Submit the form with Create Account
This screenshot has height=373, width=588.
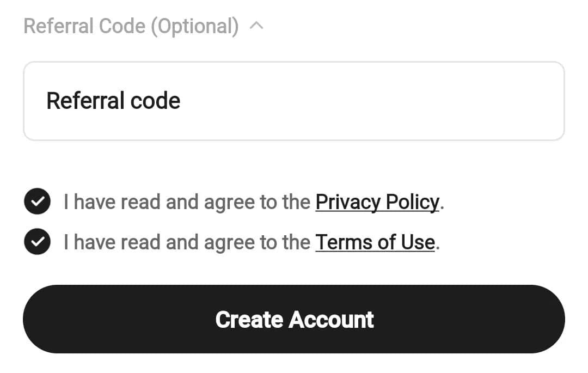pyautogui.click(x=293, y=319)
